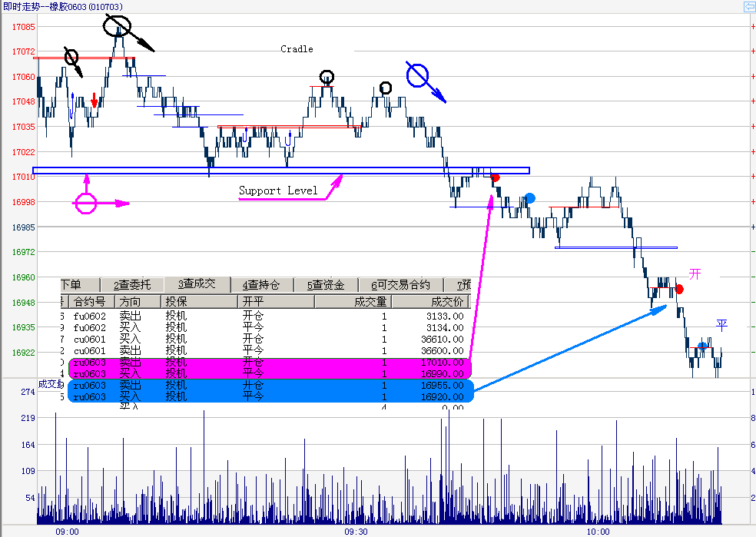Select the large black circle at the chart peak

click(116, 27)
